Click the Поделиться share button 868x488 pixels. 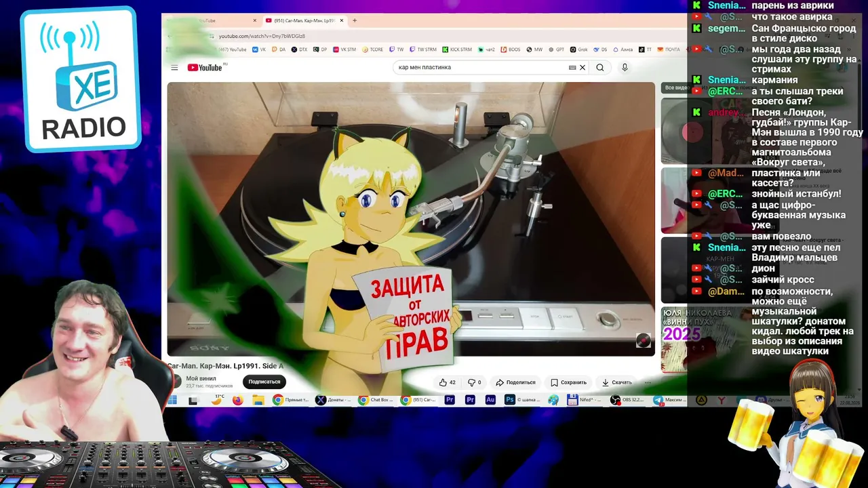point(515,382)
